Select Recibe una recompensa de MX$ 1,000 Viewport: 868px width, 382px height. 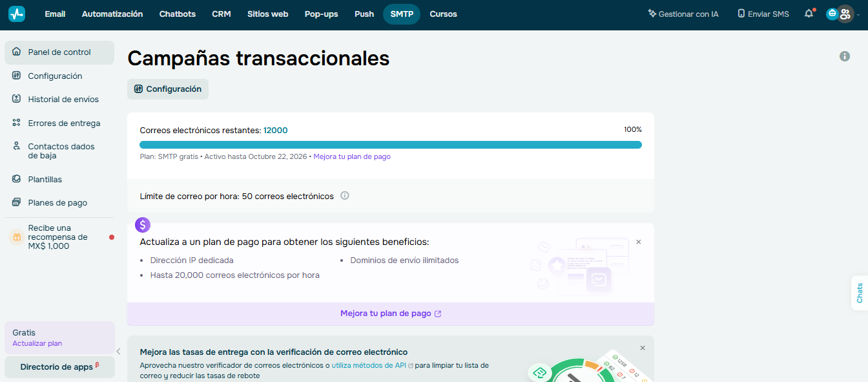[x=59, y=237]
